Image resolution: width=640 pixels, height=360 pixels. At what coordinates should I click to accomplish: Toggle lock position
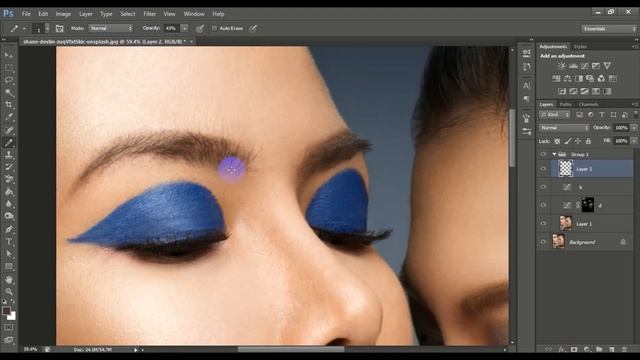coord(578,141)
